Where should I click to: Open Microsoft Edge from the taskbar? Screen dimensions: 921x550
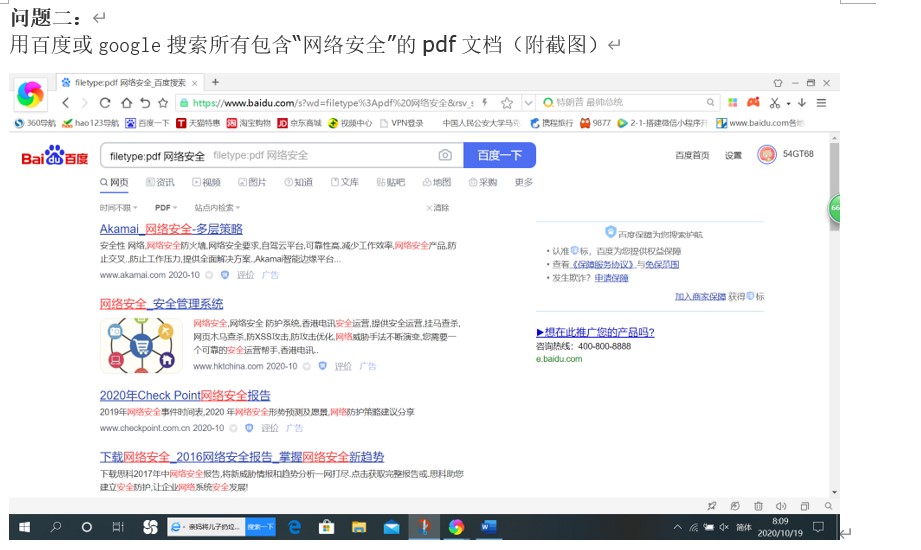click(x=294, y=528)
